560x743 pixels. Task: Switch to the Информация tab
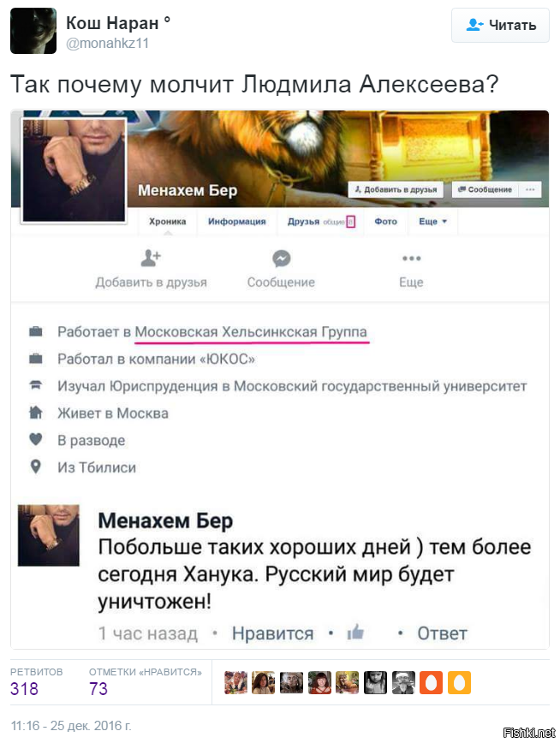[x=236, y=222]
